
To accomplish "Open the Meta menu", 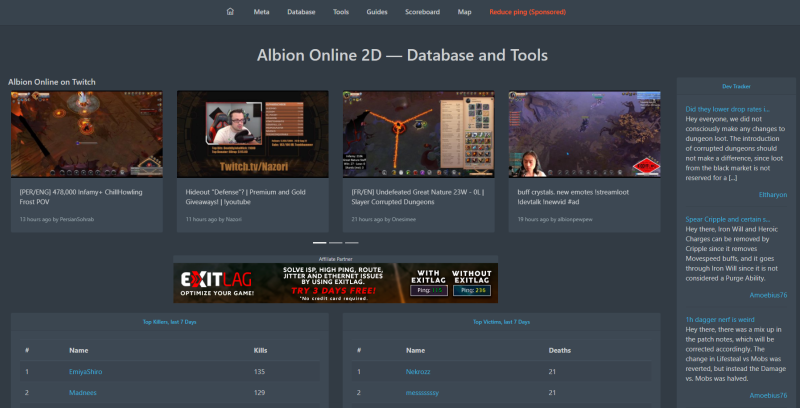I will coord(261,12).
